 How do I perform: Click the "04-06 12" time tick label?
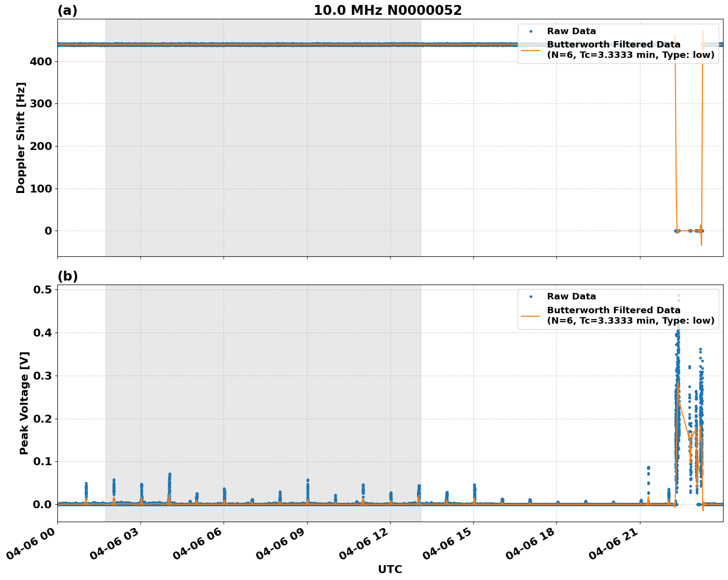click(364, 544)
